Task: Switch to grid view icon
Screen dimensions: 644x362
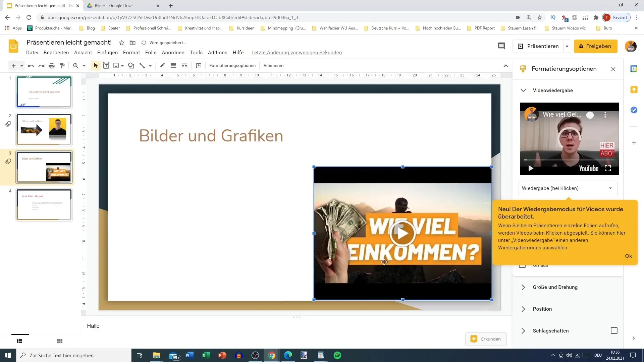Action: click(x=60, y=341)
